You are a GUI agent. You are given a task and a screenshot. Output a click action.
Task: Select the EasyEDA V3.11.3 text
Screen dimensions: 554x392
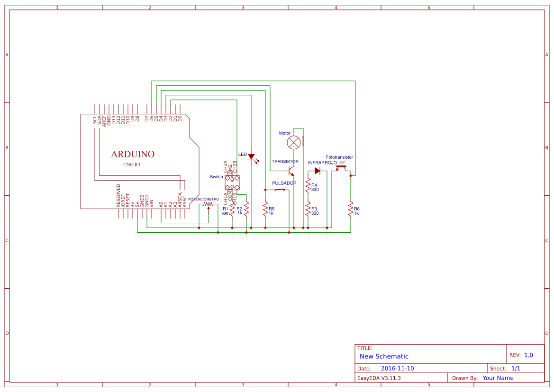(x=379, y=378)
